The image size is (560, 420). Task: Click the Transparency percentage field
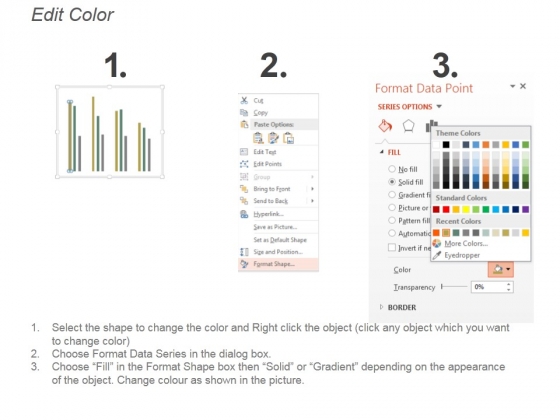click(x=492, y=287)
